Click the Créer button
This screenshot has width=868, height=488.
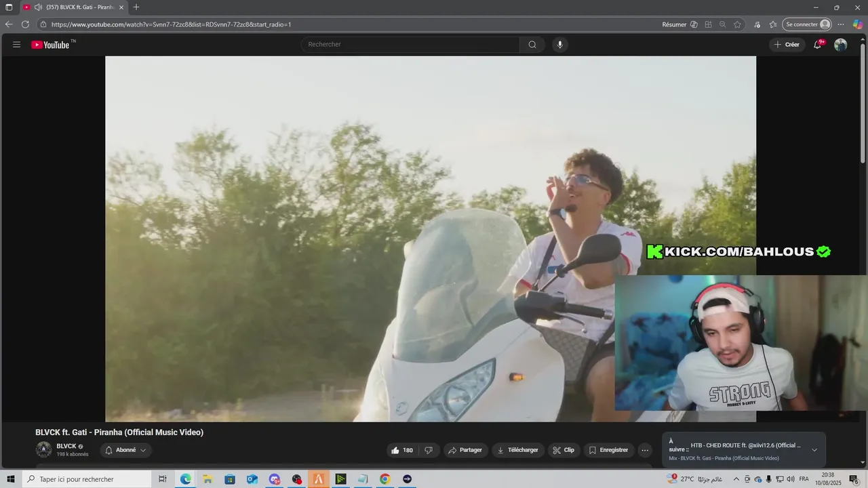[786, 45]
